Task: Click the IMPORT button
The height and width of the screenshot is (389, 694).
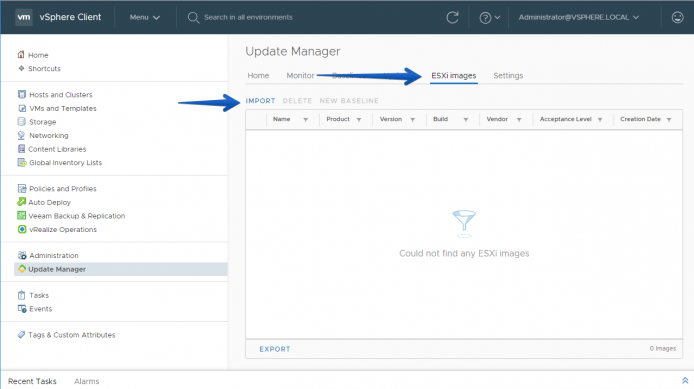Action: tap(260, 101)
